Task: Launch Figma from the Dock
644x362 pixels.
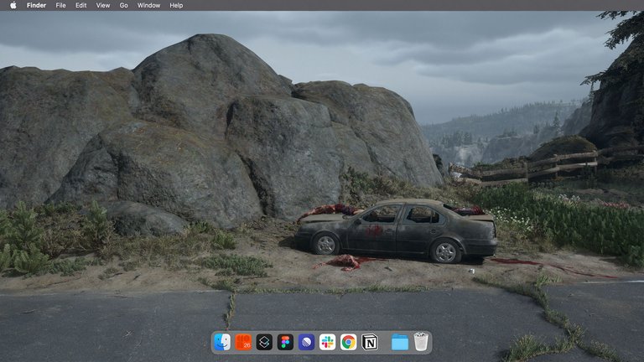Action: 285,342
